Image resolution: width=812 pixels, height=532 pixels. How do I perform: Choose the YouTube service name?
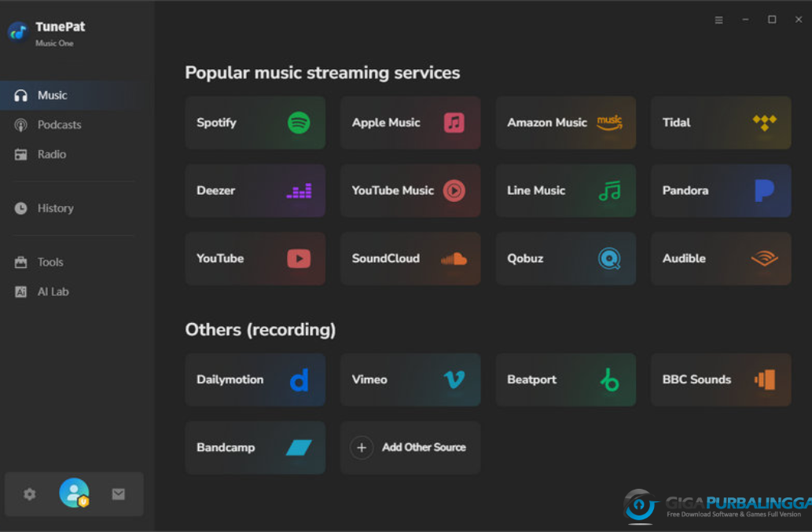(220, 259)
